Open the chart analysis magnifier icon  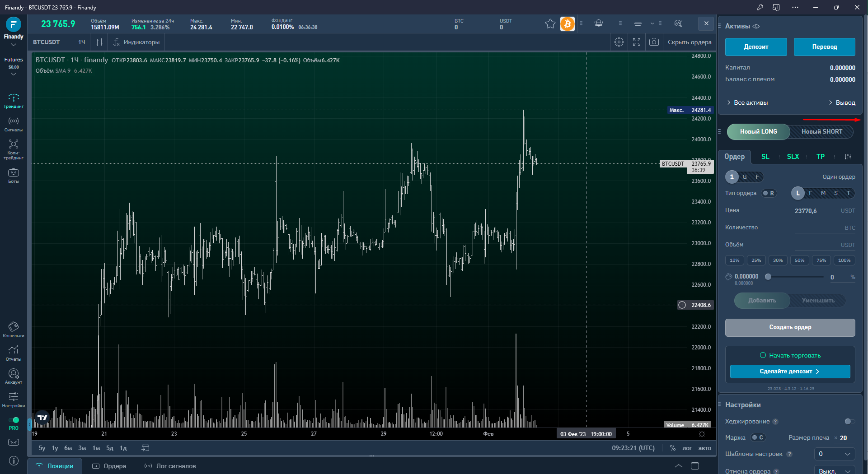pyautogui.click(x=678, y=23)
